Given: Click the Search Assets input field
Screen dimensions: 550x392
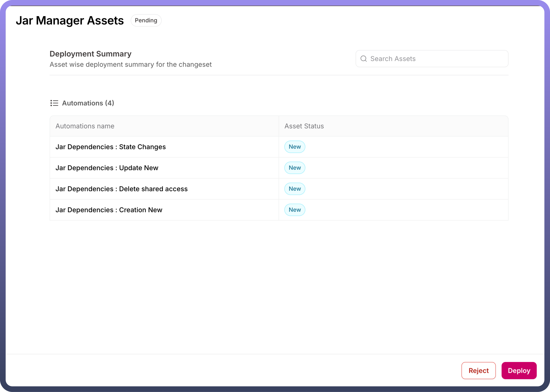Looking at the screenshot, I should tap(435, 59).
